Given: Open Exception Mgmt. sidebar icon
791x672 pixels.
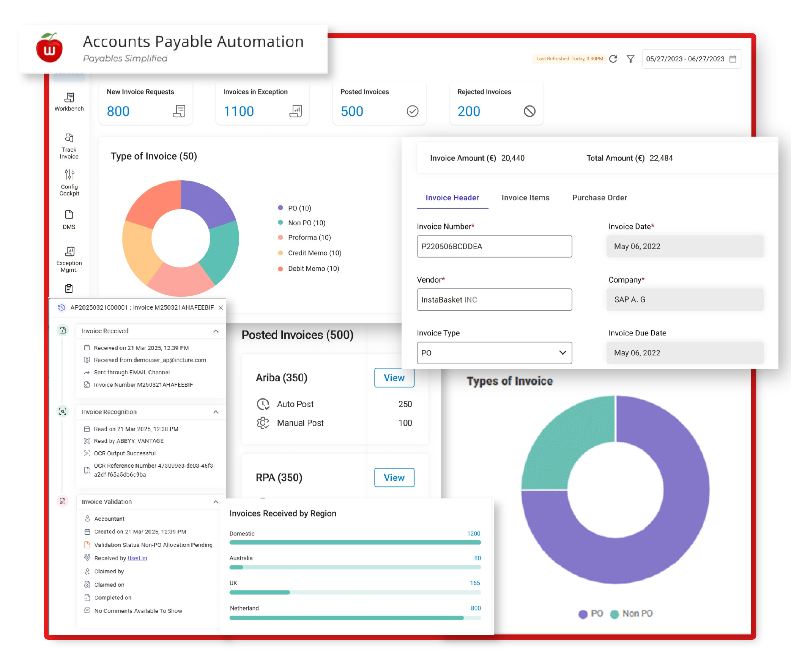Looking at the screenshot, I should (69, 252).
